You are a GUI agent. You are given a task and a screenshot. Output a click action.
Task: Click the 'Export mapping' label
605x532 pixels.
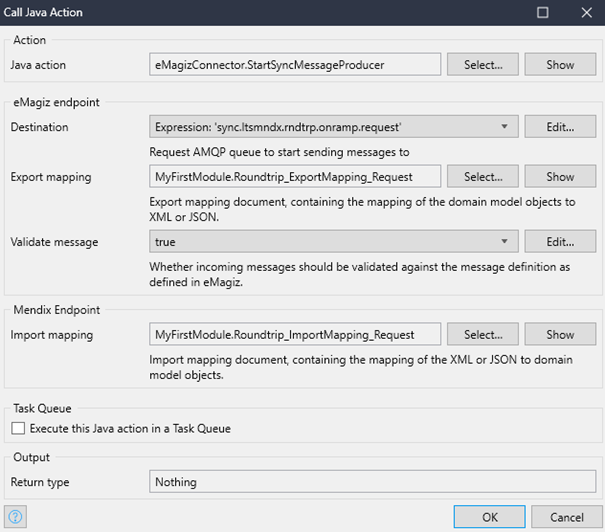click(x=51, y=177)
